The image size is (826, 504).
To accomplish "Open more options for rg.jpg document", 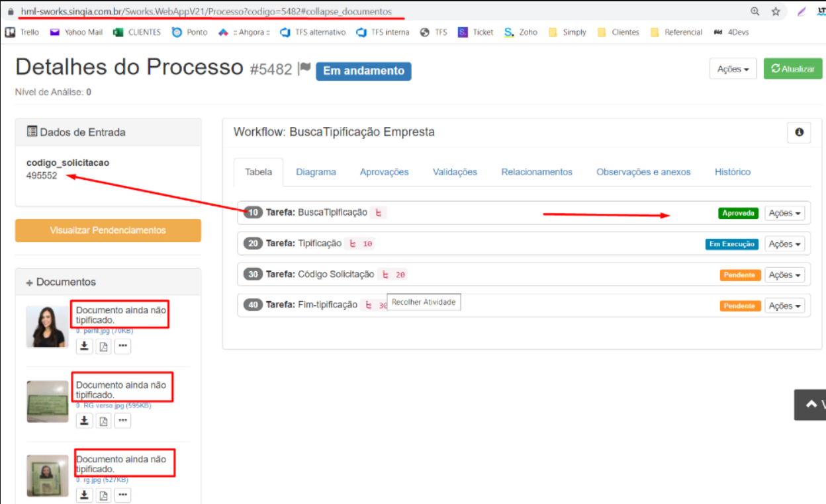I will [122, 495].
